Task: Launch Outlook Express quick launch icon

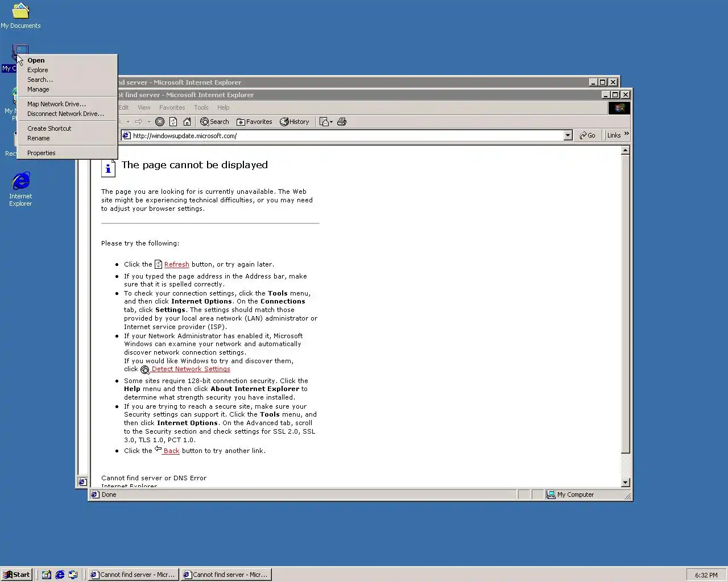Action: [73, 575]
